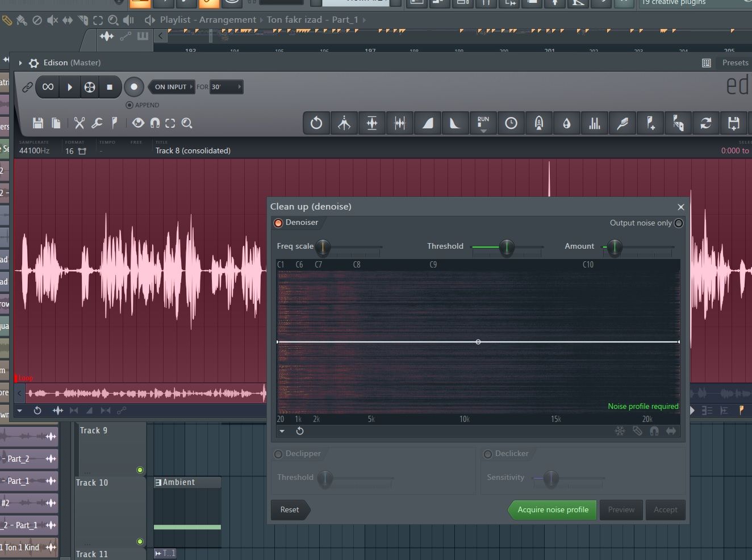The height and width of the screenshot is (560, 752).
Task: Adjust the Amount slider knob
Action: (615, 246)
